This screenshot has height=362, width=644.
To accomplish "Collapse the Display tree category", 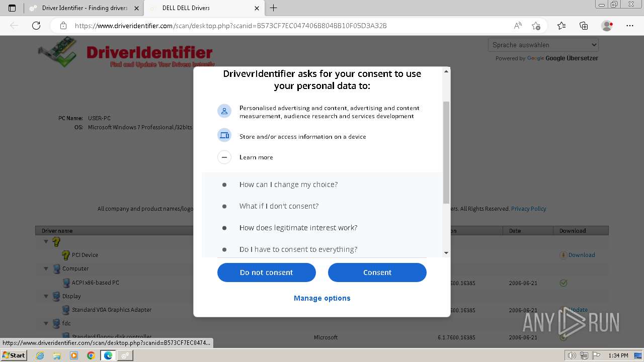I will tap(46, 296).
